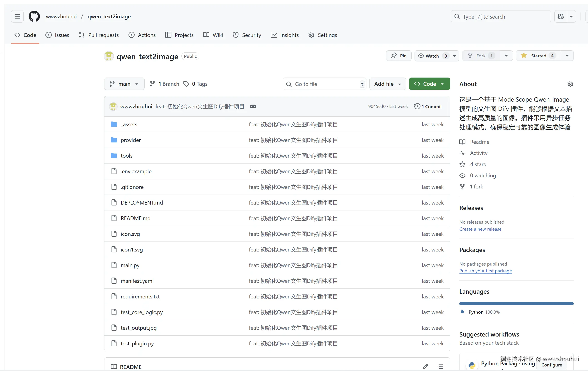
Task: Open the _assets folder
Action: [129, 124]
